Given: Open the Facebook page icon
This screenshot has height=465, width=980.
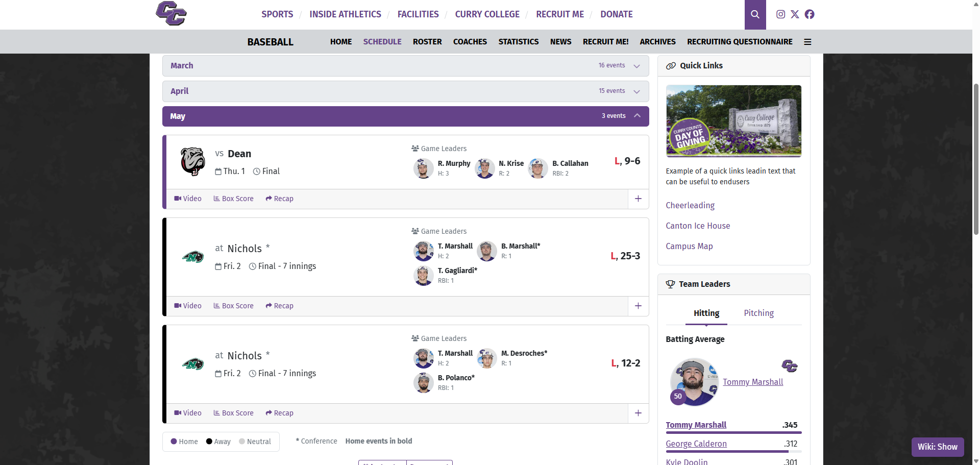Looking at the screenshot, I should pos(810,14).
